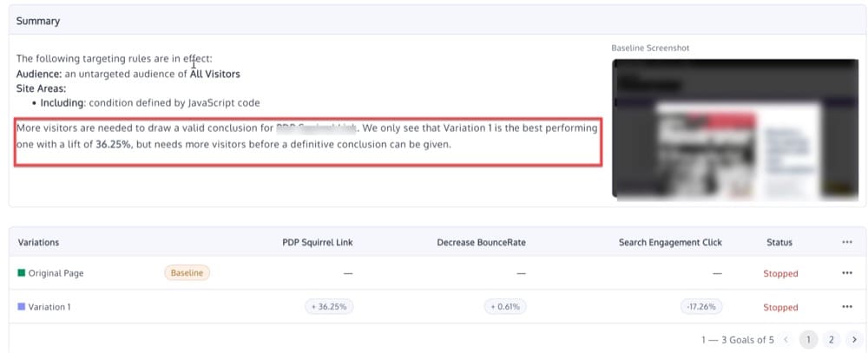Open three-dot menu in variations table header
Viewport: 868px width, 353px height.
[x=846, y=242]
